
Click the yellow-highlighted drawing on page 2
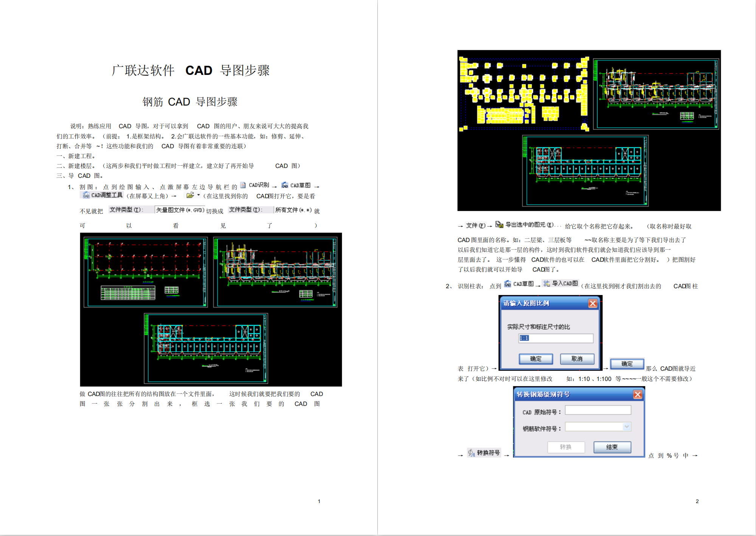524,94
